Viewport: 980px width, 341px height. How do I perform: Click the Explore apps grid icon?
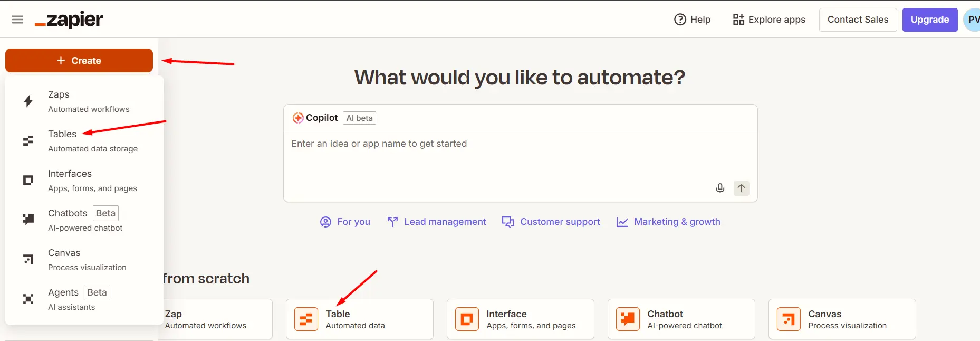pos(738,20)
